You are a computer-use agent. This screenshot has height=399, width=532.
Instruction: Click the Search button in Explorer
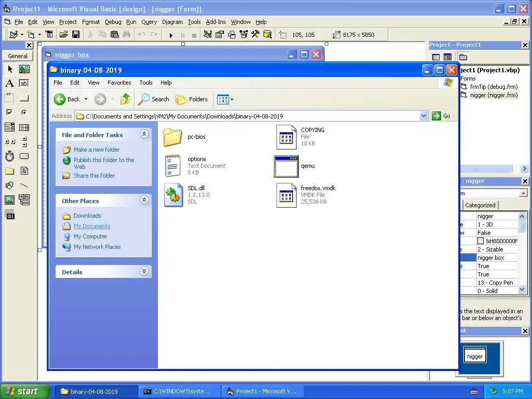154,99
